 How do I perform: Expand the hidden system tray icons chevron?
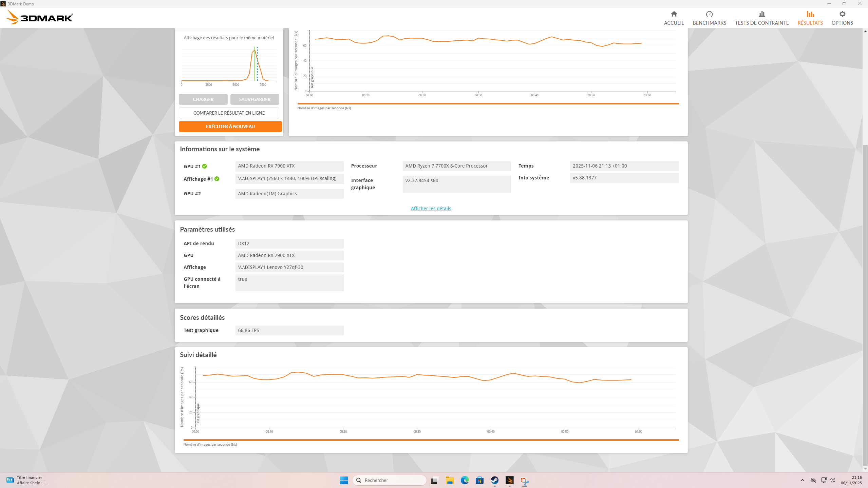803,480
